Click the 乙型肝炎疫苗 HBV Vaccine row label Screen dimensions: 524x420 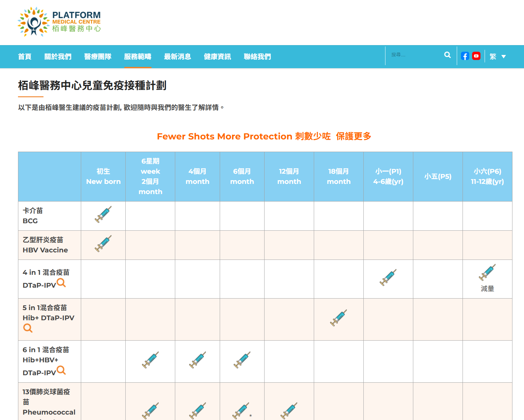45,245
